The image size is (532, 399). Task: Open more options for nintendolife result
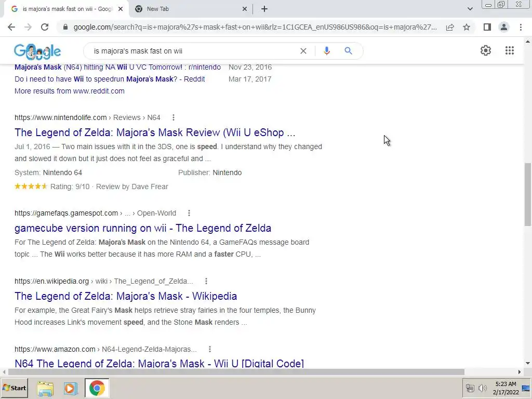point(174,117)
